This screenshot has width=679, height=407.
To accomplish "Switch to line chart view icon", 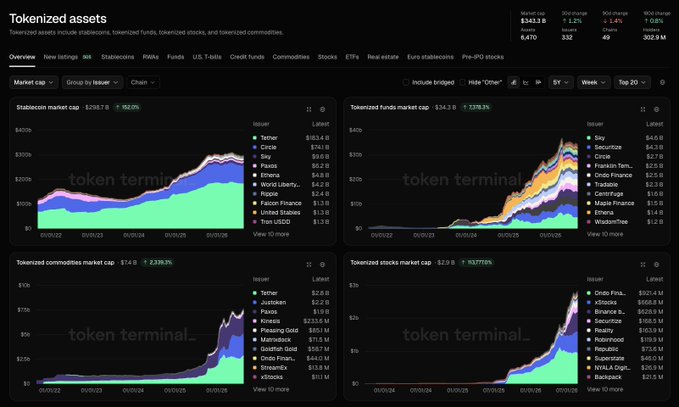I will (x=526, y=82).
